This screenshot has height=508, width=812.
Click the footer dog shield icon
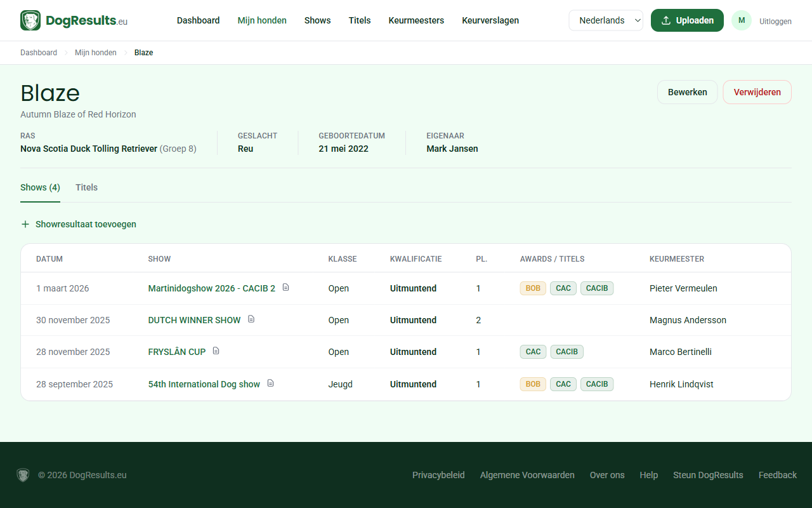tap(23, 475)
